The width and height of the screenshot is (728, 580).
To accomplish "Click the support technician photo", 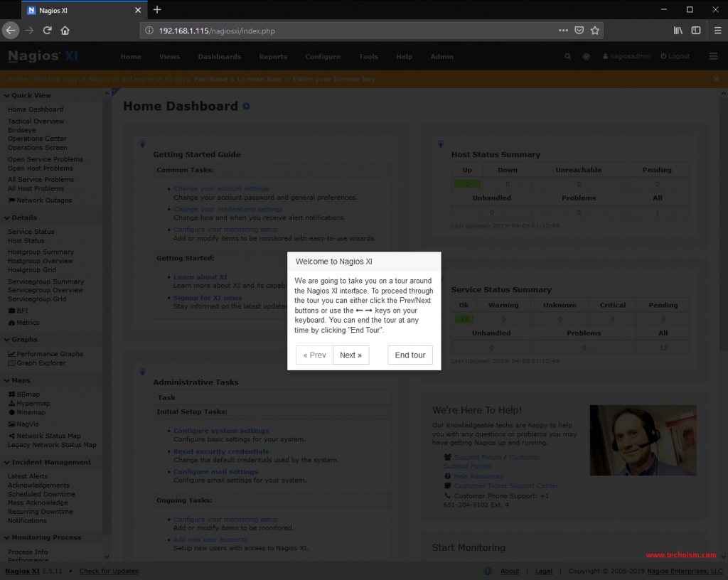I will click(643, 440).
